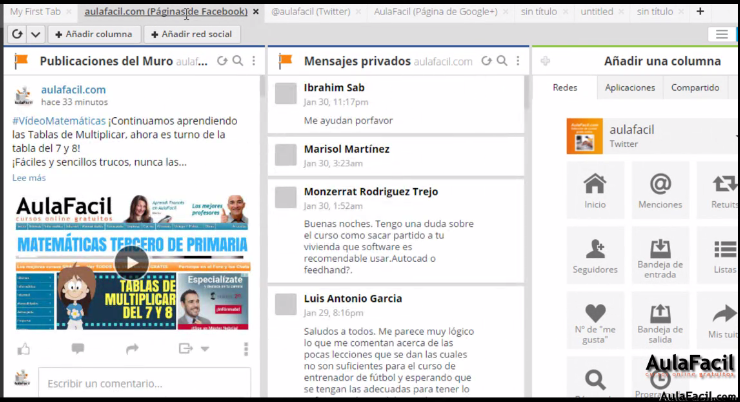Click the Publicaciones del Muro flag icon
This screenshot has height=402, width=740.
tap(21, 61)
